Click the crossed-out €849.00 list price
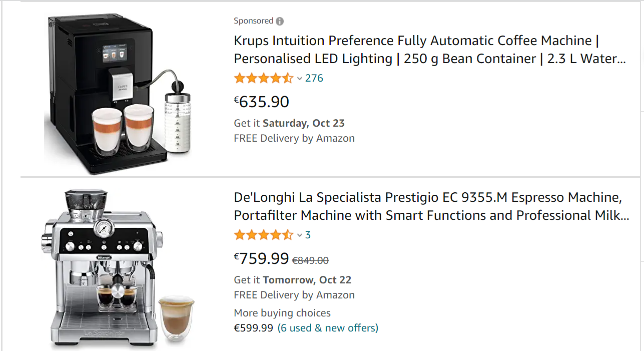Screen dimensions: 644x351 point(310,260)
